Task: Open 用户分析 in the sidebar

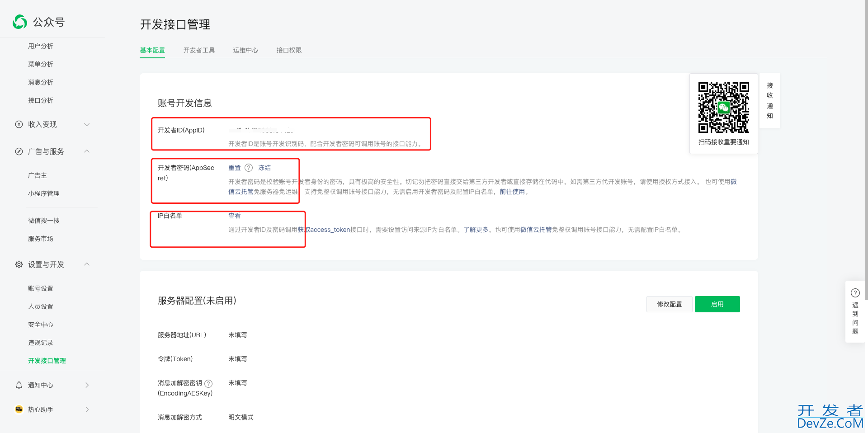Action: pyautogui.click(x=41, y=46)
